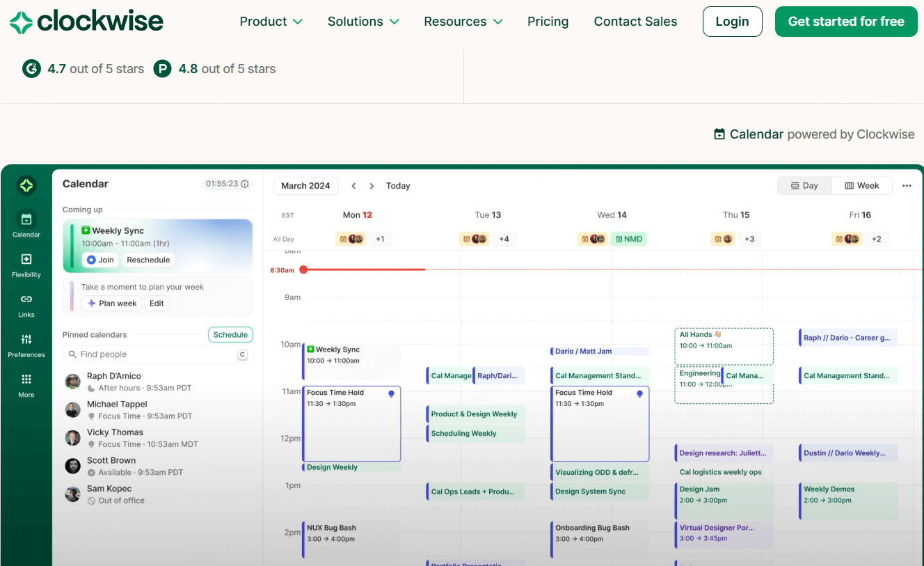Viewport: 924px width, 566px height.
Task: Open the March 2024 date picker
Action: (305, 186)
